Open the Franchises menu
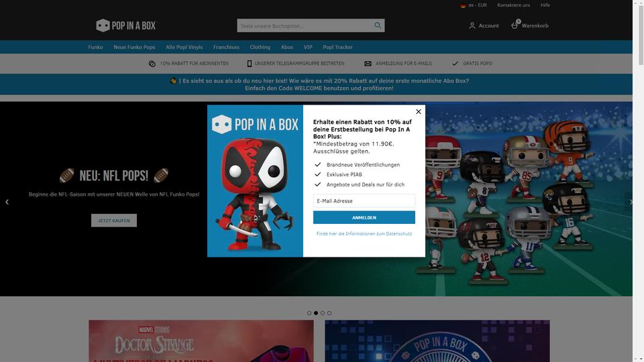This screenshot has height=362, width=644. (x=226, y=47)
